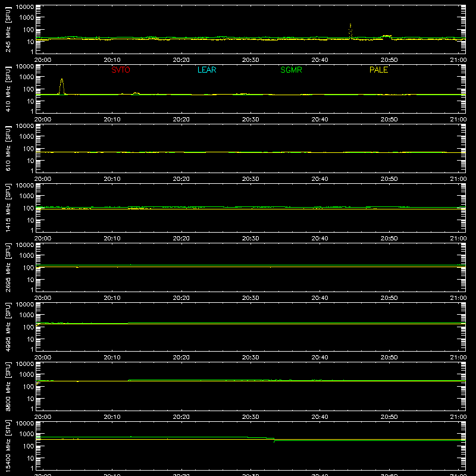
Task: Click the 20:20 time label under 410 MHz plot
Action: click(181, 120)
